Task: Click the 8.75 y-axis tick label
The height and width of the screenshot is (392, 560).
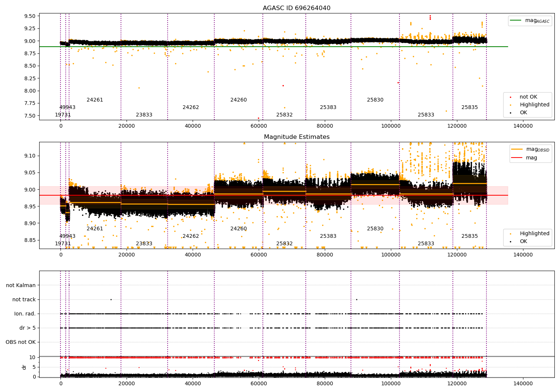Action: (30, 53)
